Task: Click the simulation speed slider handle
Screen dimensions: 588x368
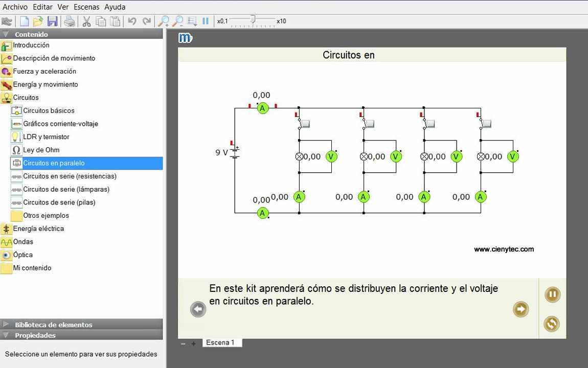Action: pyautogui.click(x=253, y=20)
